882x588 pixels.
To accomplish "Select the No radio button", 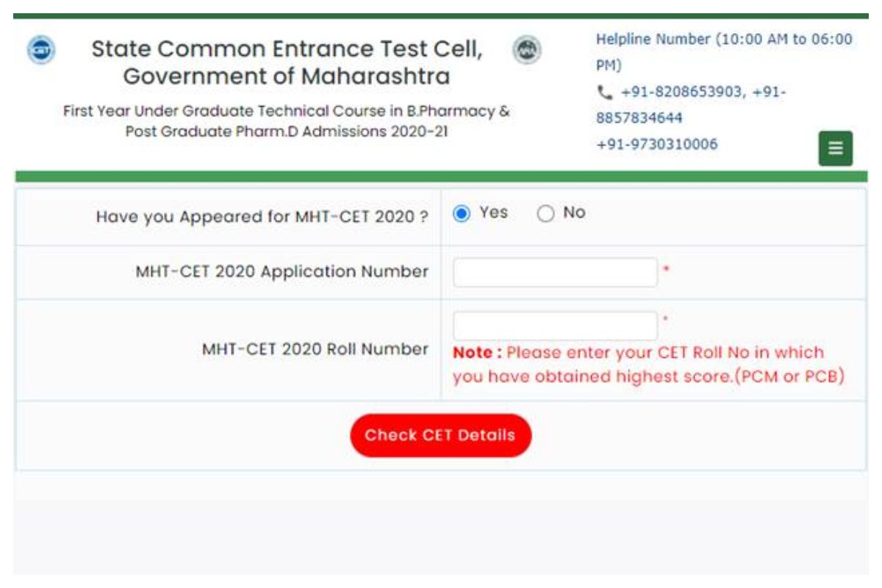I will [x=545, y=214].
